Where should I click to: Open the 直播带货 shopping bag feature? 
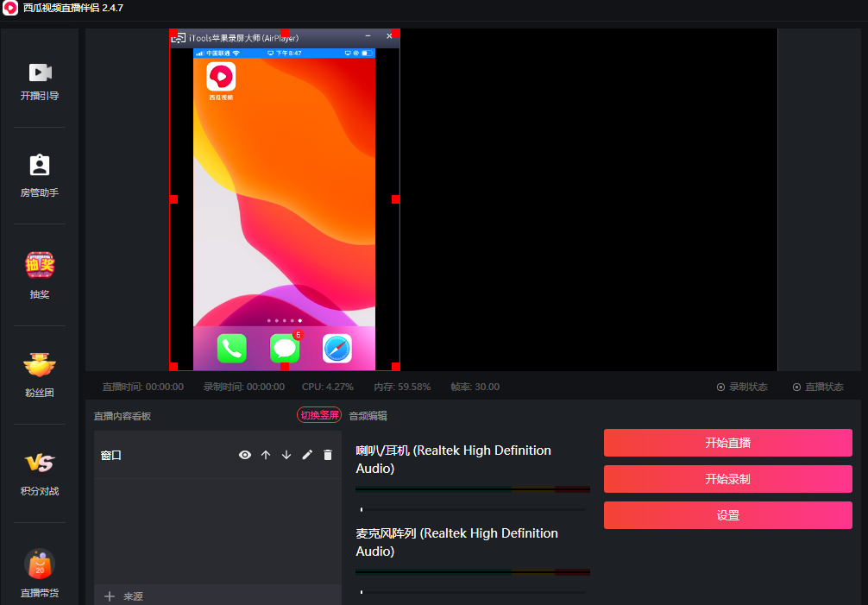point(40,573)
